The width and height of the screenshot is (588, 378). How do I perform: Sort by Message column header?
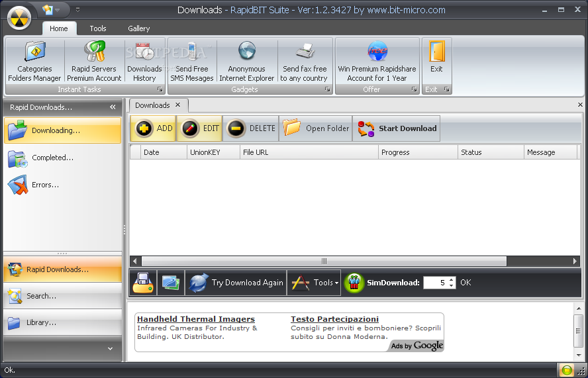pos(550,152)
